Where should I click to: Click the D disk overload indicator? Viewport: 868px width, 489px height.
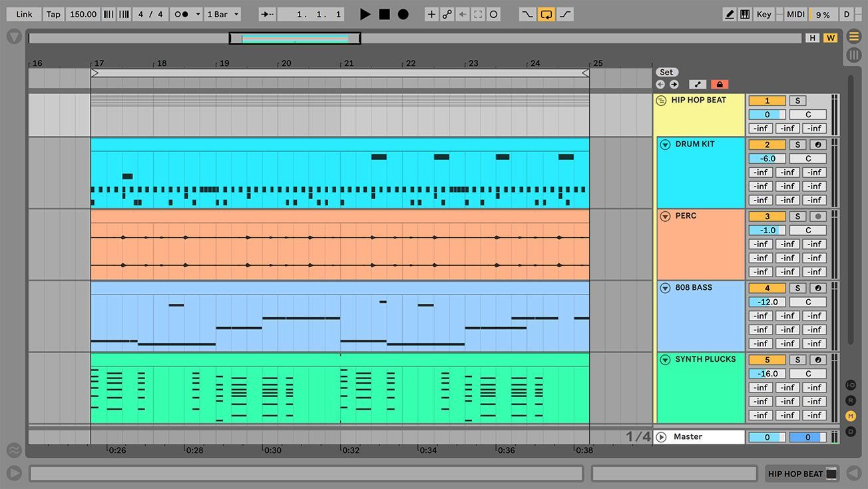tap(847, 14)
